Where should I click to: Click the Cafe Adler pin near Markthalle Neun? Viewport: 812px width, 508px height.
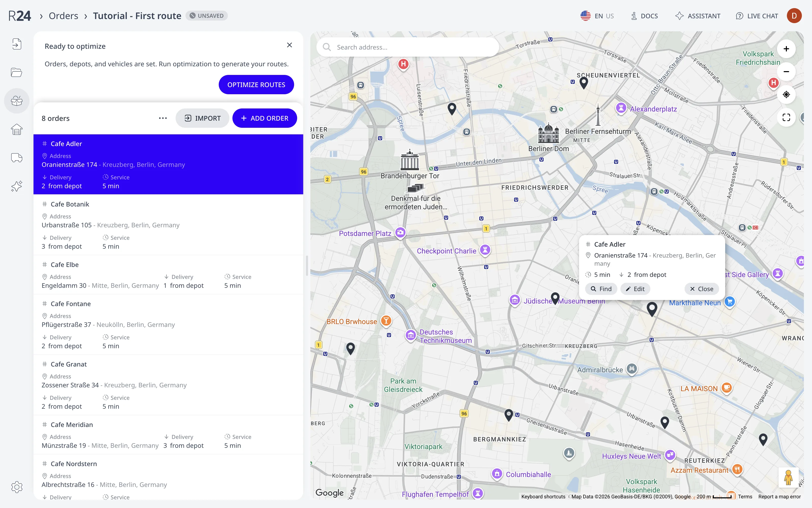(x=652, y=309)
